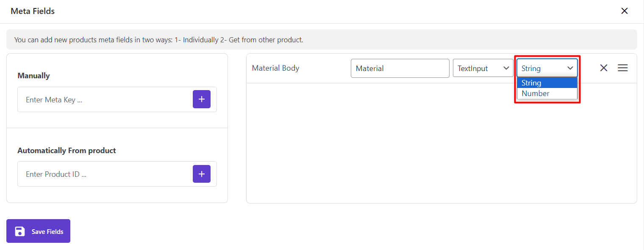
Task: Click the reorder handle on Material Body row
Action: tap(623, 68)
